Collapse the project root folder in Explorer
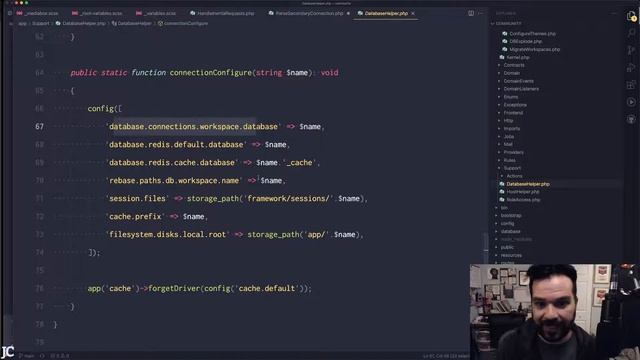Screen dimensions: 640x360 506,24
